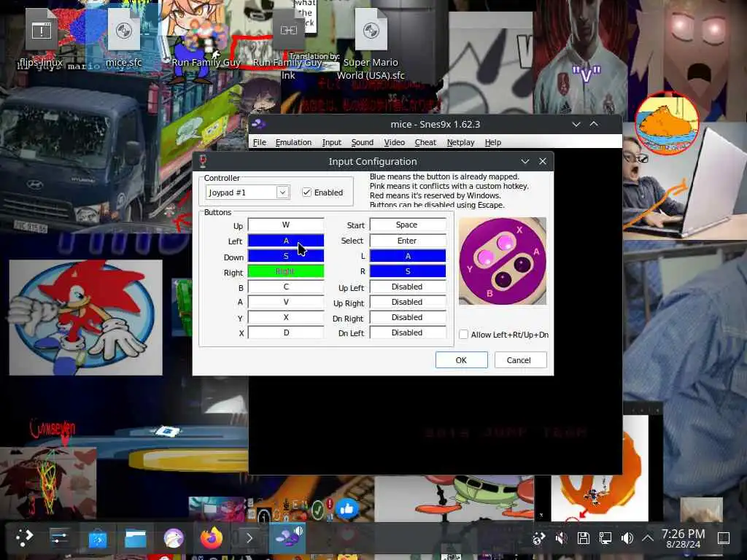Open the Emulation menu
Image resolution: width=747 pixels, height=560 pixels.
[x=293, y=142]
